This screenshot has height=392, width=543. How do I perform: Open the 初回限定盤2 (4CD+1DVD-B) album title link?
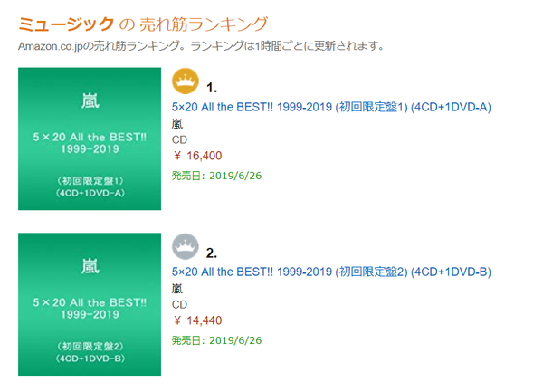(x=331, y=272)
